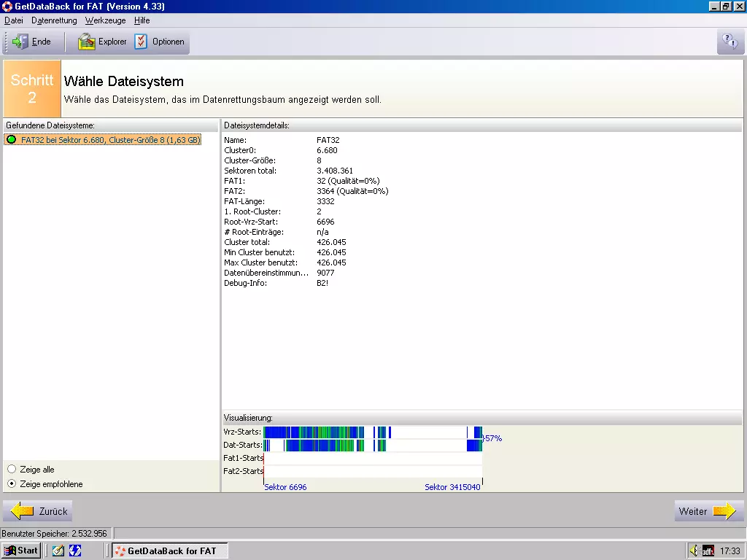The height and width of the screenshot is (560, 747).
Task: Minimize the GetDataBack window
Action: click(714, 6)
